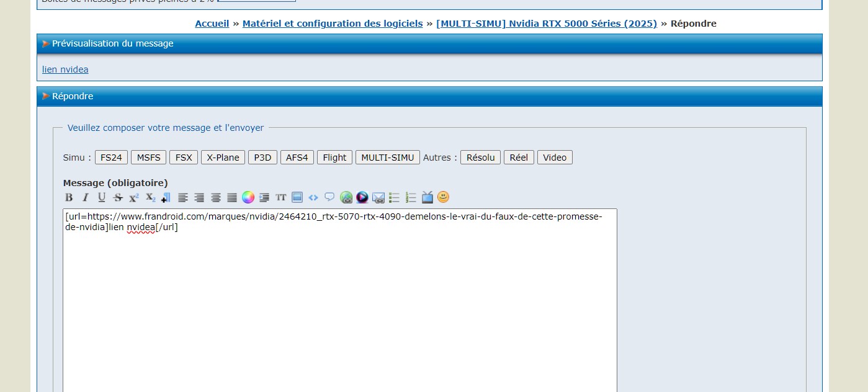Center text using the toolbar icon
This screenshot has width=868, height=392.
[x=215, y=198]
